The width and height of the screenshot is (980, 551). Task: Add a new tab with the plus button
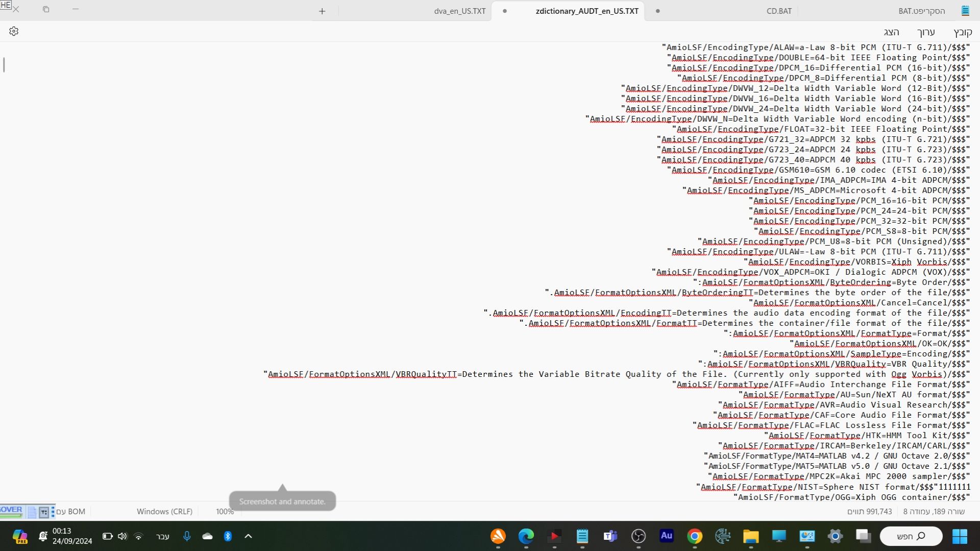point(322,11)
